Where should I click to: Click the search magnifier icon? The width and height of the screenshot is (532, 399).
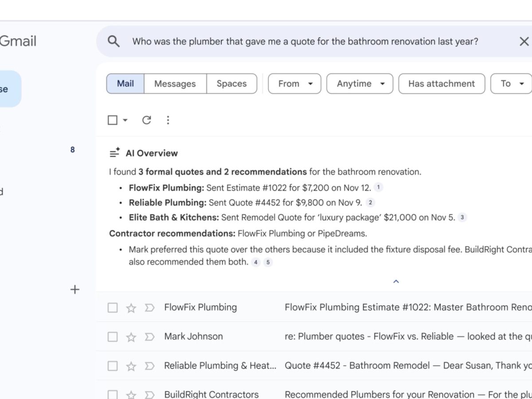click(x=114, y=42)
